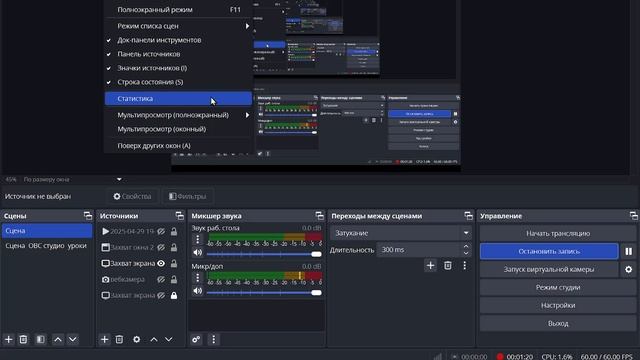Open Свойства source properties button
Image resolution: width=640 pixels, height=360 pixels.
pyautogui.click(x=132, y=196)
